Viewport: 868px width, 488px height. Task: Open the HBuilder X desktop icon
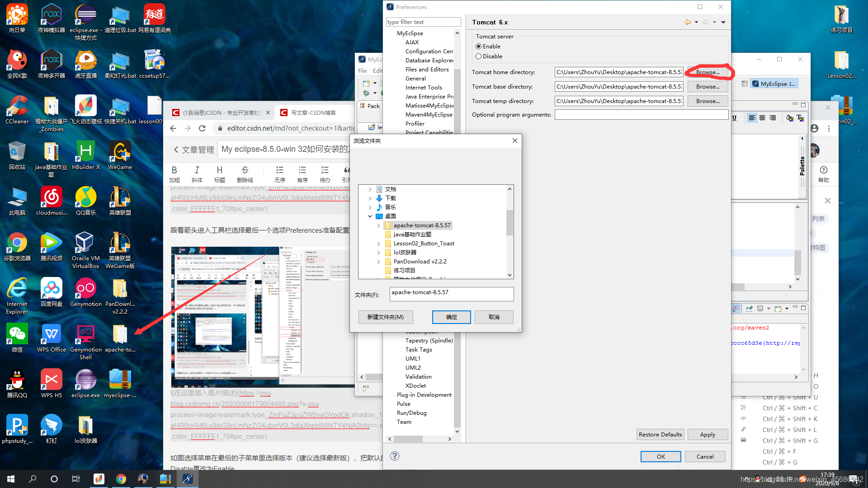coord(85,155)
